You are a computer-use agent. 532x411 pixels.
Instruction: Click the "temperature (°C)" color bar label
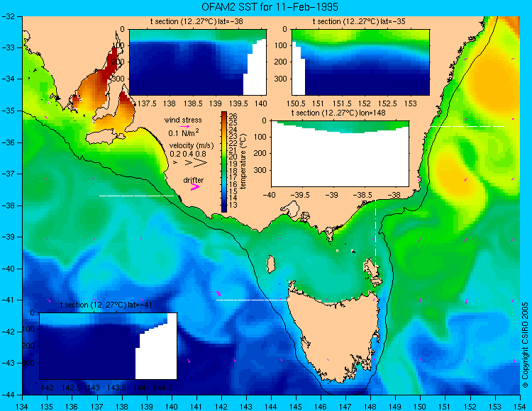(x=243, y=162)
